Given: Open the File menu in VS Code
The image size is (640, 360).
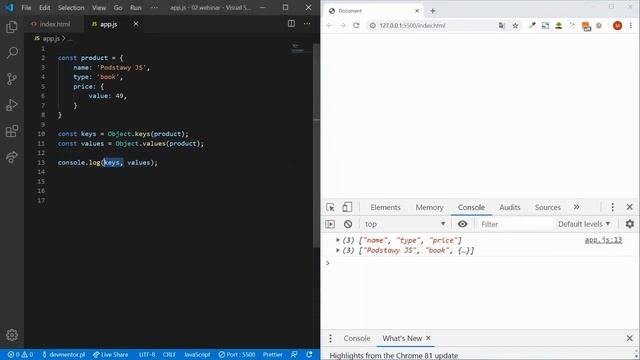Looking at the screenshot, I should (26, 8).
